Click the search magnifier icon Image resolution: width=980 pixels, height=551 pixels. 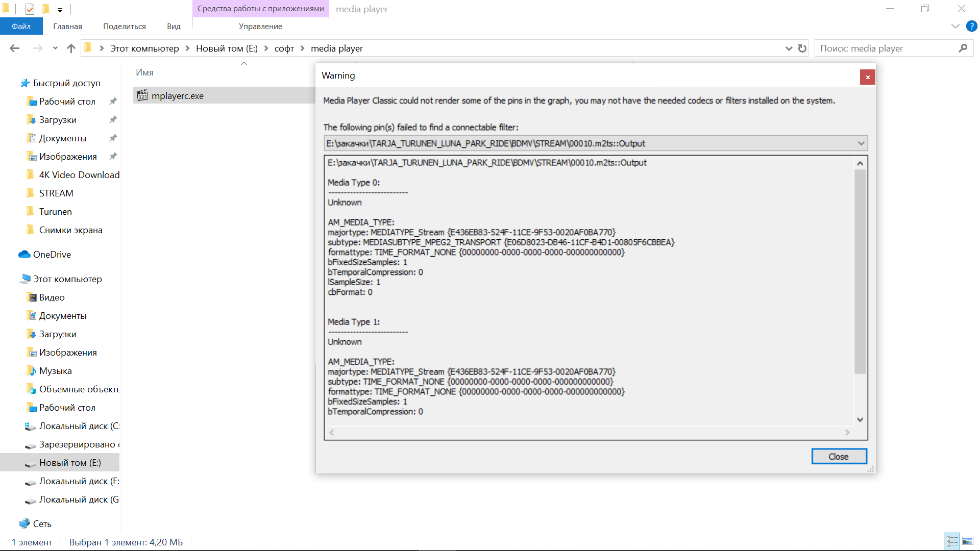(963, 48)
